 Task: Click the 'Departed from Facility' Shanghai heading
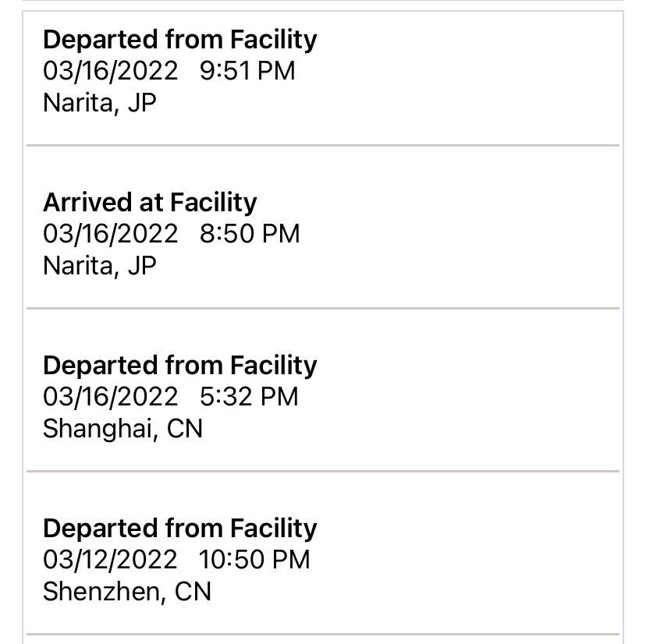click(x=179, y=366)
